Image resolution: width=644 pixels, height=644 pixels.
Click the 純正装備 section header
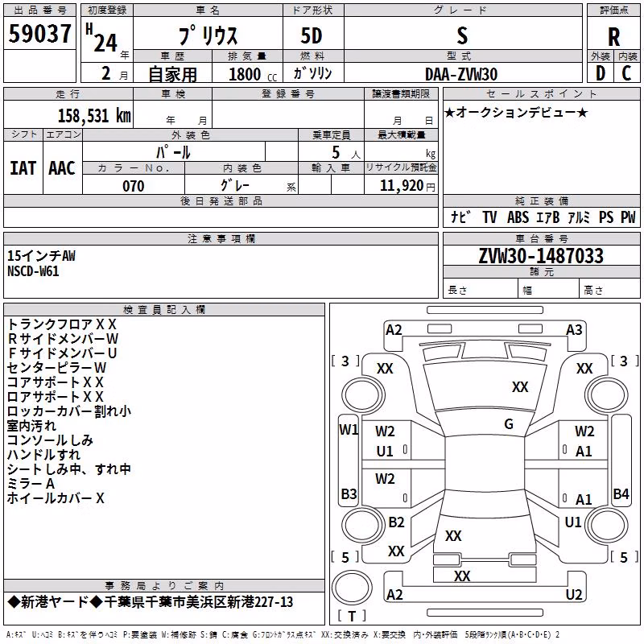click(542, 201)
